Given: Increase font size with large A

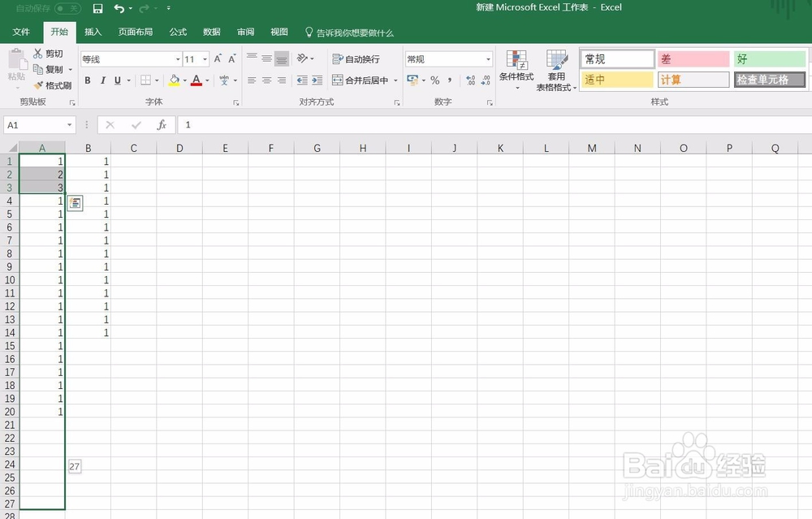Looking at the screenshot, I should click(218, 58).
